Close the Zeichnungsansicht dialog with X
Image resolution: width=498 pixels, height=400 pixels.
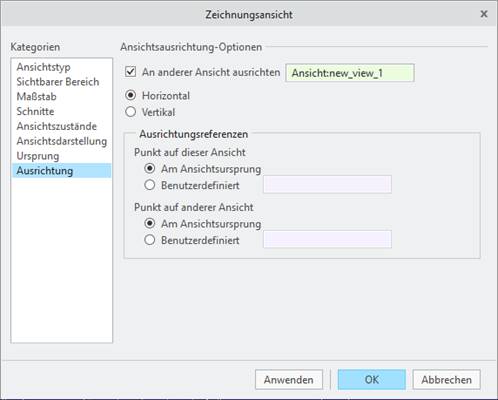(x=484, y=14)
